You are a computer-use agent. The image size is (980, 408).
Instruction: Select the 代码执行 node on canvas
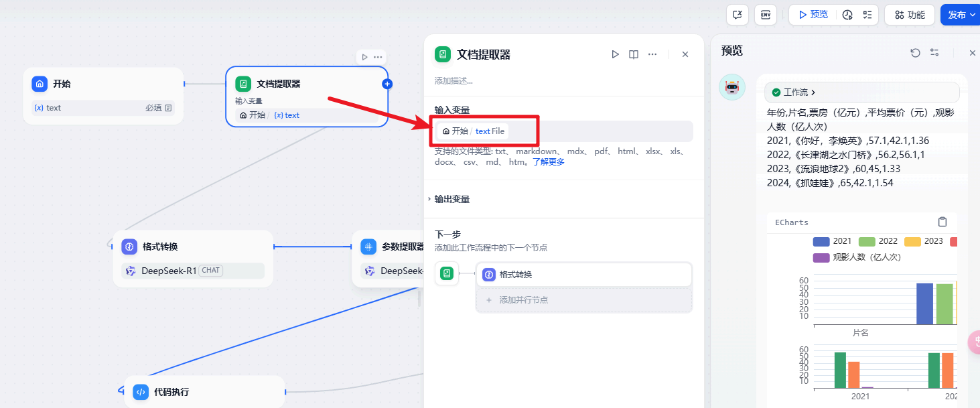click(x=205, y=392)
